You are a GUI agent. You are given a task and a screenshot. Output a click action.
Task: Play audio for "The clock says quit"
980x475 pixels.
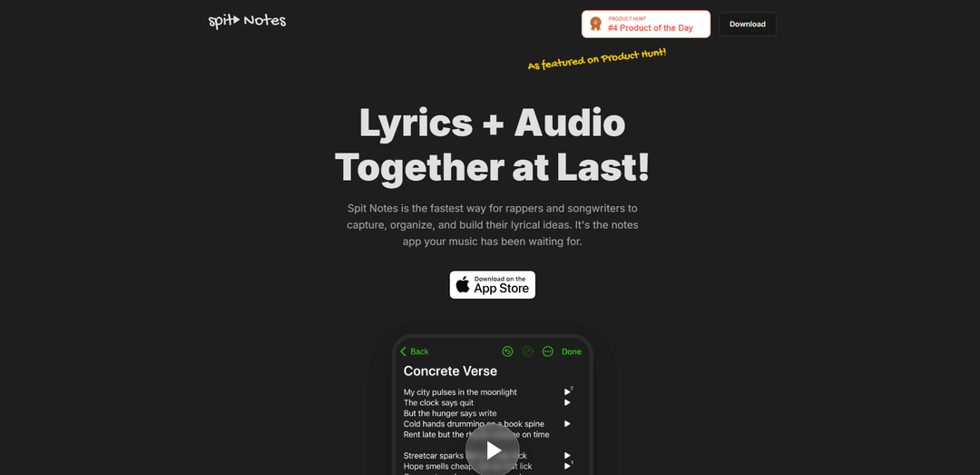[x=567, y=402]
